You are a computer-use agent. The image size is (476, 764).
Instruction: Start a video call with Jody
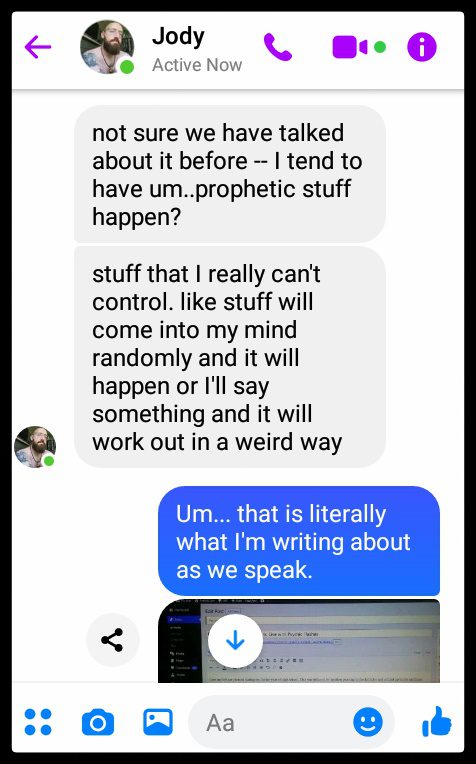(x=350, y=47)
